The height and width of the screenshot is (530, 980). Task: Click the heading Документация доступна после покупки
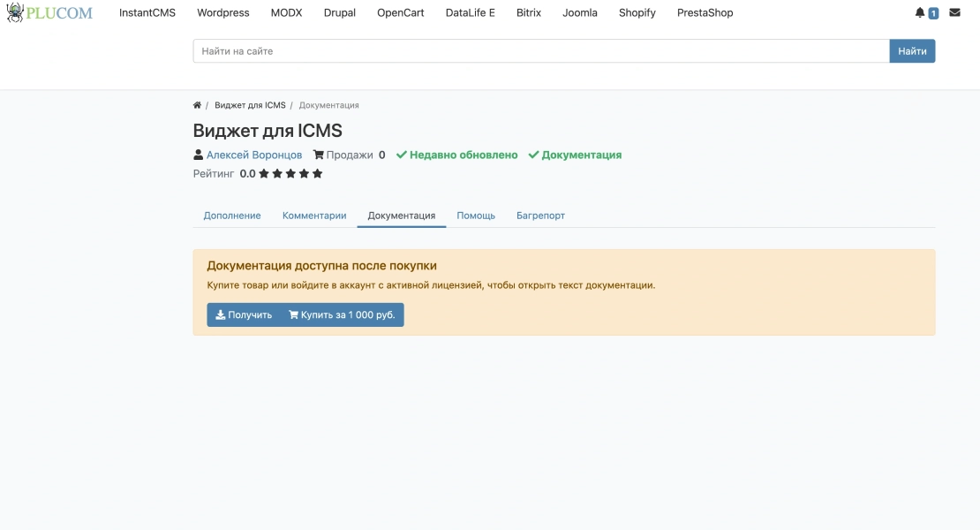point(322,266)
